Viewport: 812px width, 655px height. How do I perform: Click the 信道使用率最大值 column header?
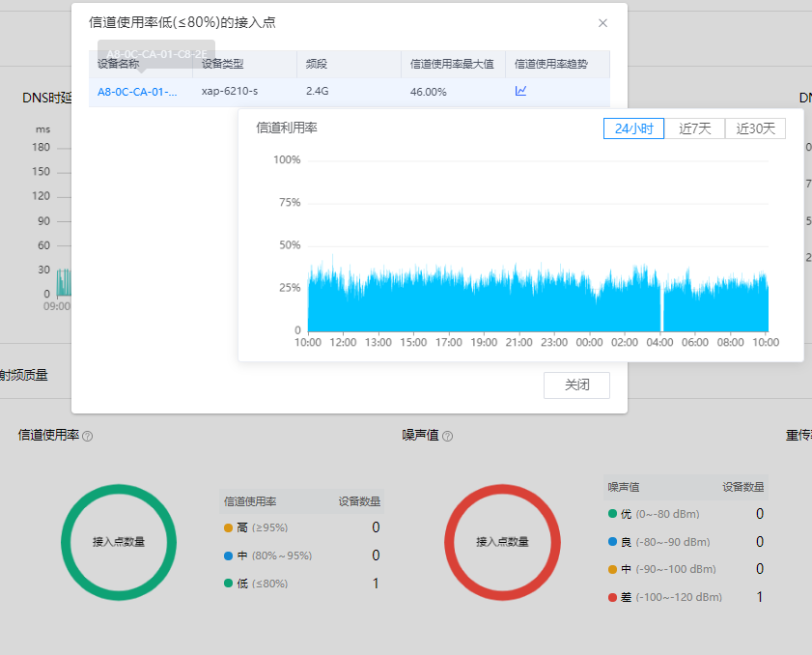(452, 64)
